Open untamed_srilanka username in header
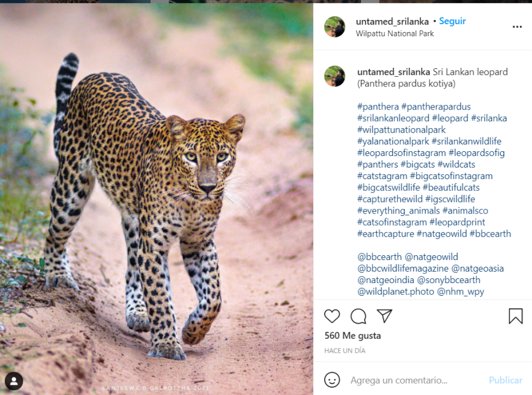Image resolution: width=532 pixels, height=395 pixels. click(392, 21)
